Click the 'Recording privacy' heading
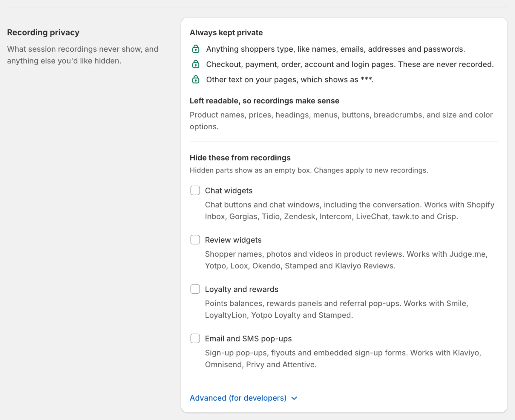This screenshot has width=515, height=420. tap(43, 32)
